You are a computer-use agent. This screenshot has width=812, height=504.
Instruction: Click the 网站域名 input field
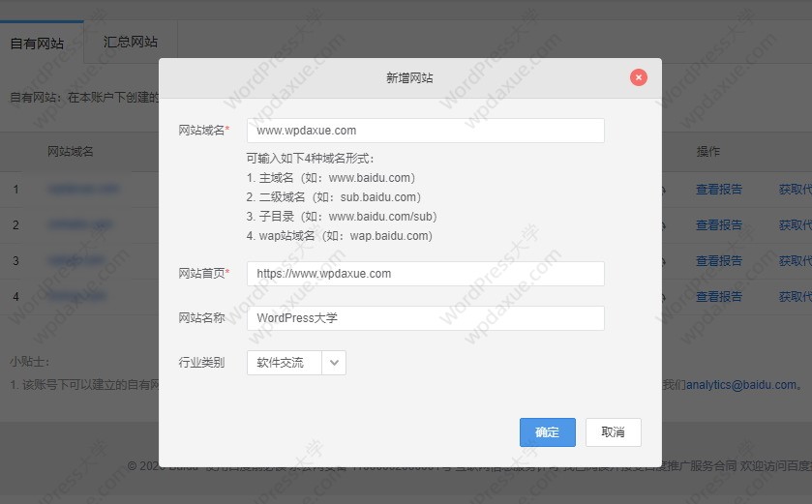click(426, 131)
